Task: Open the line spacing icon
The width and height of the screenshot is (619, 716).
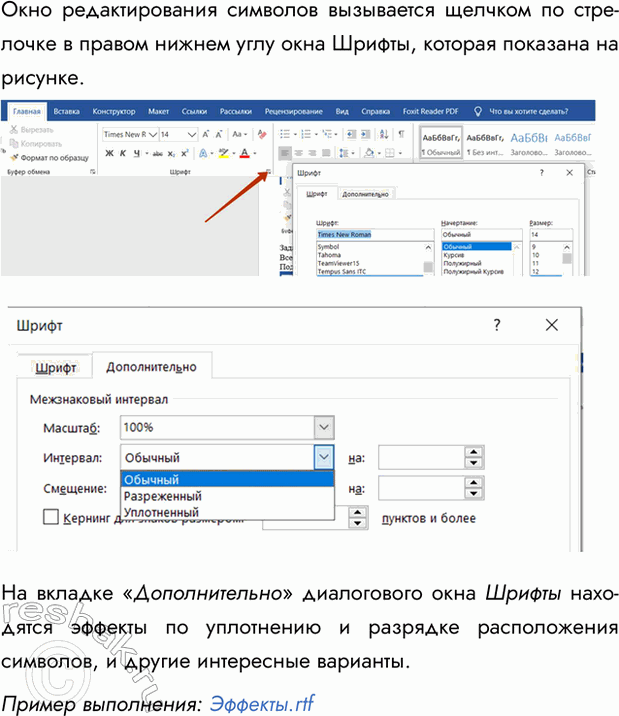Action: pyautogui.click(x=343, y=153)
